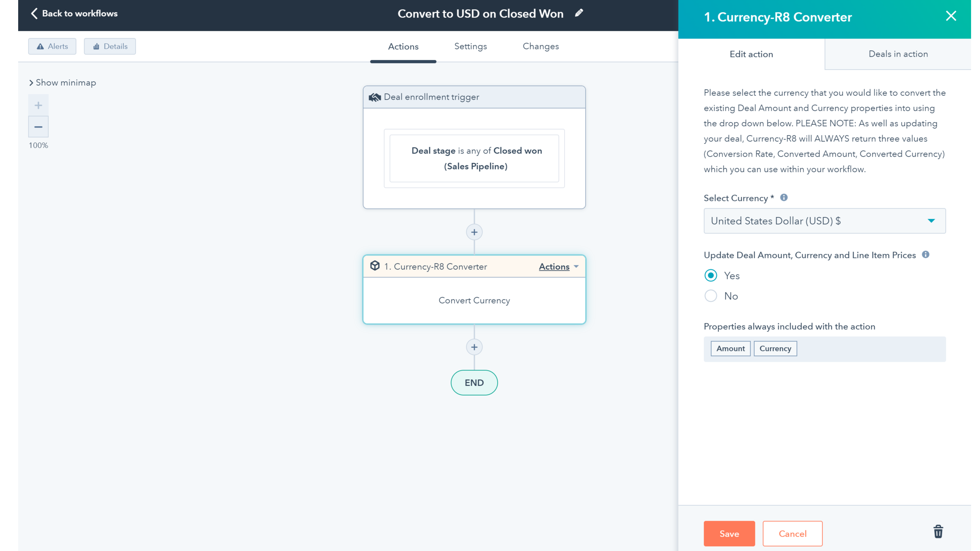Open the Deals in action tab
The image size is (980, 551).
pyautogui.click(x=898, y=54)
